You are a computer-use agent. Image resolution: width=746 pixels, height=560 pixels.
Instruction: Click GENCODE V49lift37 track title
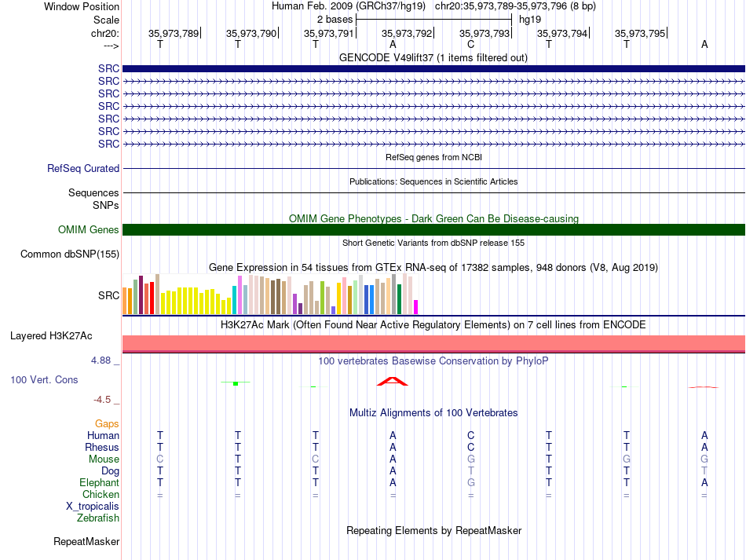click(433, 57)
